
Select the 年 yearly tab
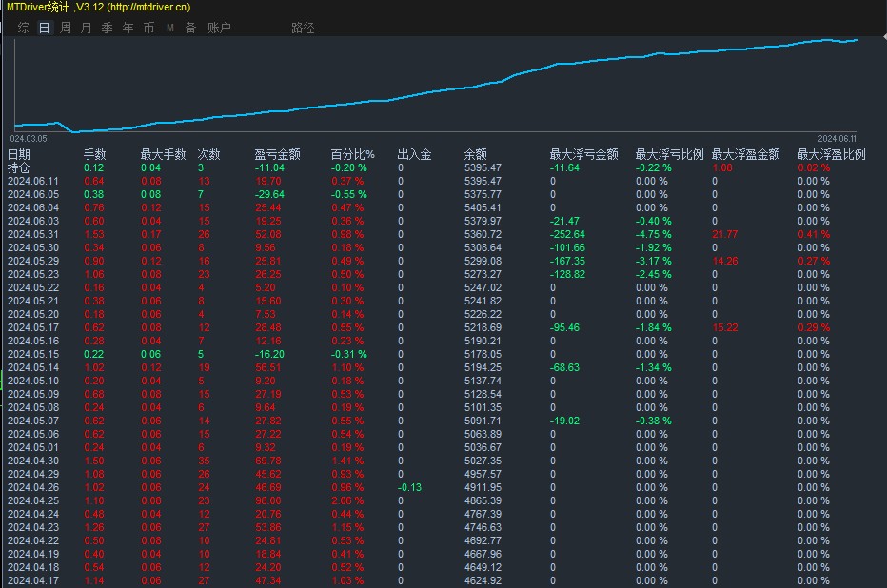(128, 28)
